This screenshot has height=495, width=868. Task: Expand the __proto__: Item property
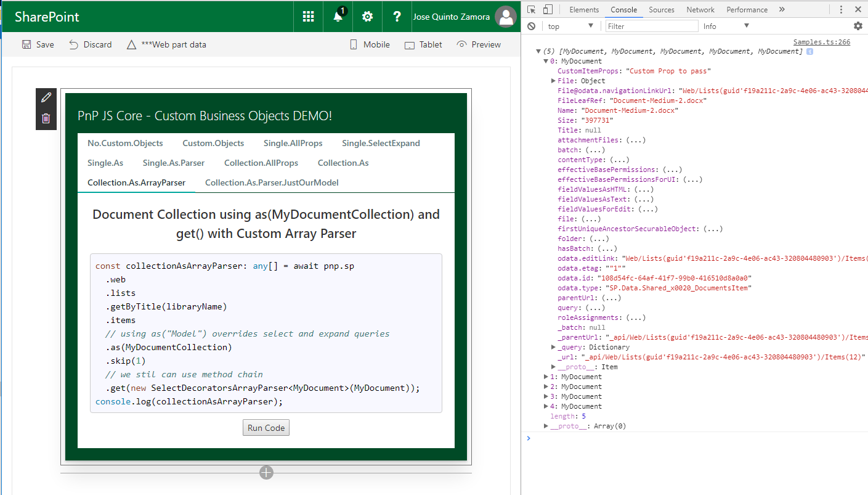pyautogui.click(x=553, y=367)
